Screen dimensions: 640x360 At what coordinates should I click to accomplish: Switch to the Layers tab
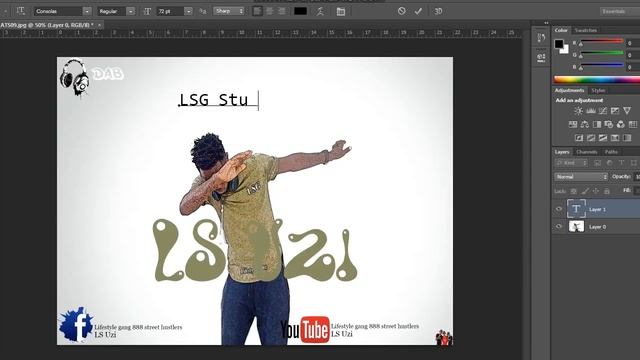click(x=562, y=152)
